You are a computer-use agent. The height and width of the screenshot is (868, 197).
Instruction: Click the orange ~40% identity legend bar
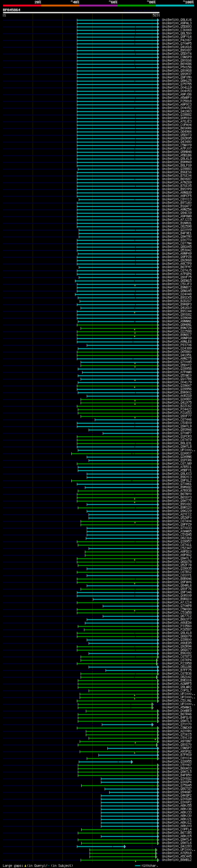pos(60,6)
